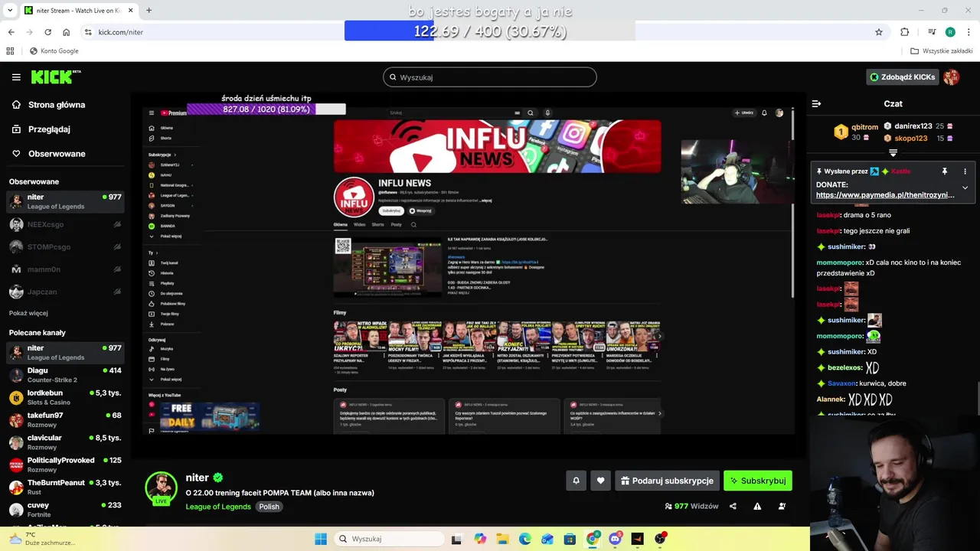Image resolution: width=980 pixels, height=551 pixels.
Task: Open pinned message three-dot options
Action: (965, 171)
